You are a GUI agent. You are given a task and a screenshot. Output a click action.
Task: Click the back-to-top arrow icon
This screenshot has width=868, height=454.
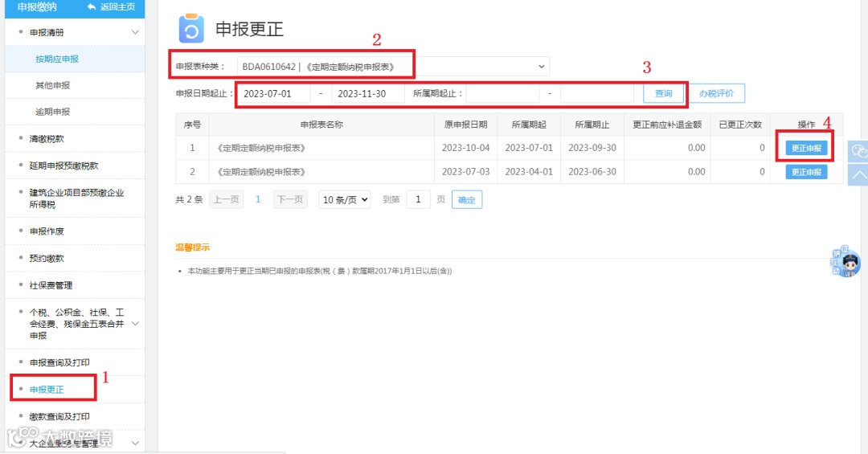(858, 175)
